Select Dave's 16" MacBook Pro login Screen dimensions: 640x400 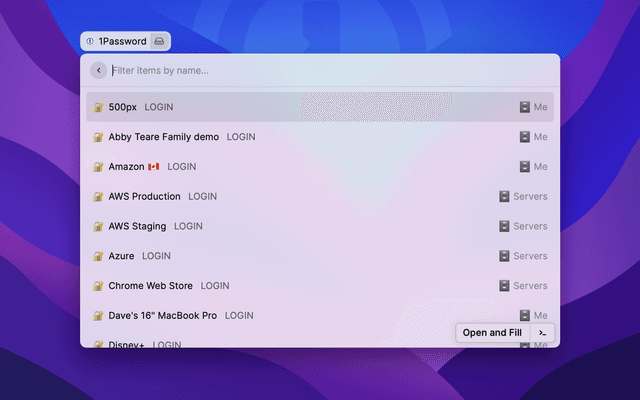coord(162,316)
